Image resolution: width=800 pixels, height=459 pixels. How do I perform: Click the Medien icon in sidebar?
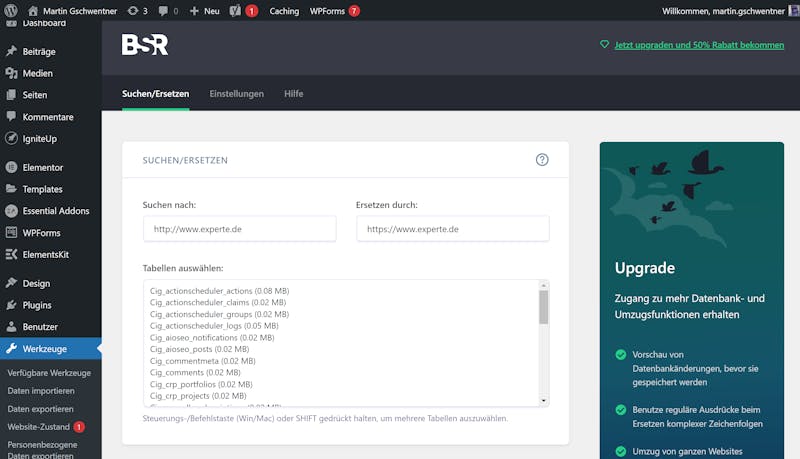point(11,73)
